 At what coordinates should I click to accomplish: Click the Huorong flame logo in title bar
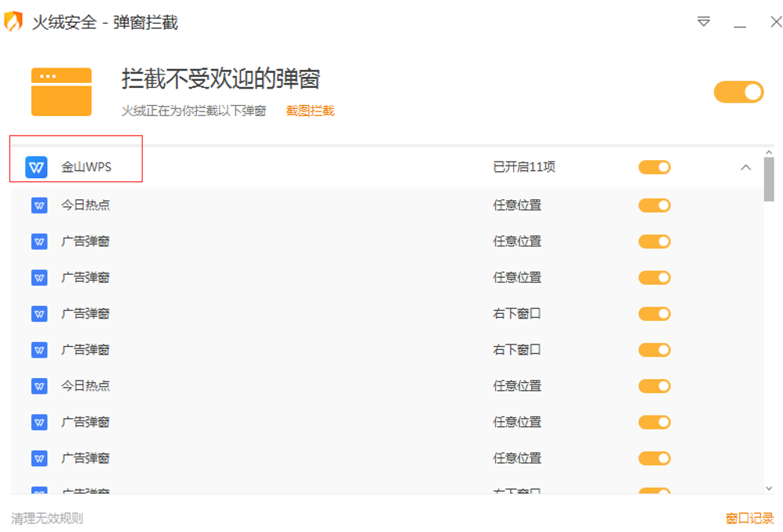(13, 21)
